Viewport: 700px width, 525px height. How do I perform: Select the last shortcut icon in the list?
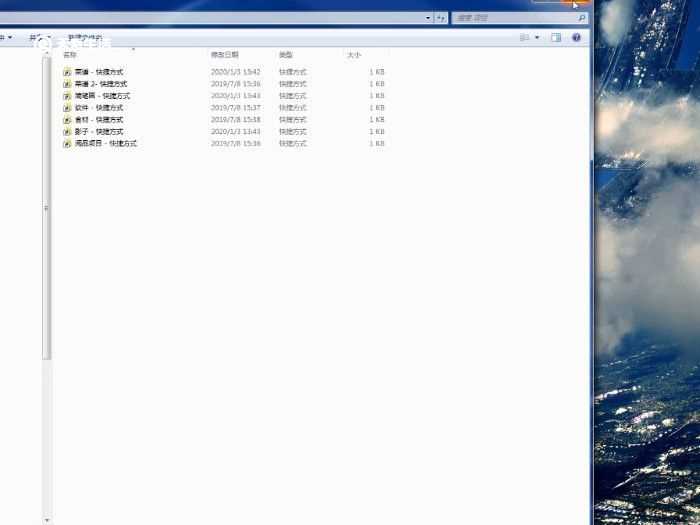(67, 144)
